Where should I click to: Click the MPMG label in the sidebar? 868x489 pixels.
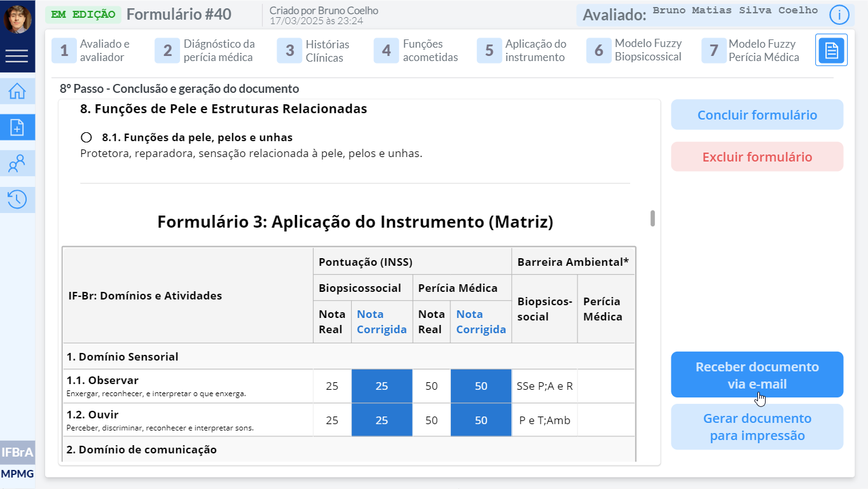(x=17, y=474)
